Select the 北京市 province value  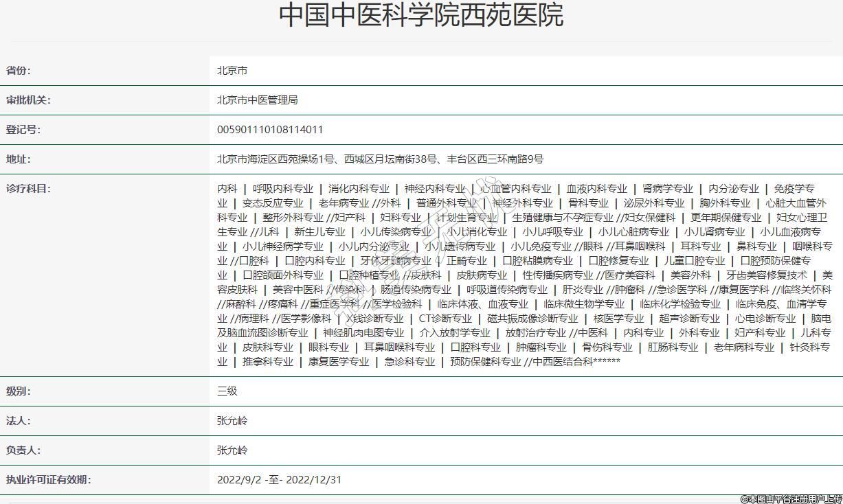(x=232, y=71)
